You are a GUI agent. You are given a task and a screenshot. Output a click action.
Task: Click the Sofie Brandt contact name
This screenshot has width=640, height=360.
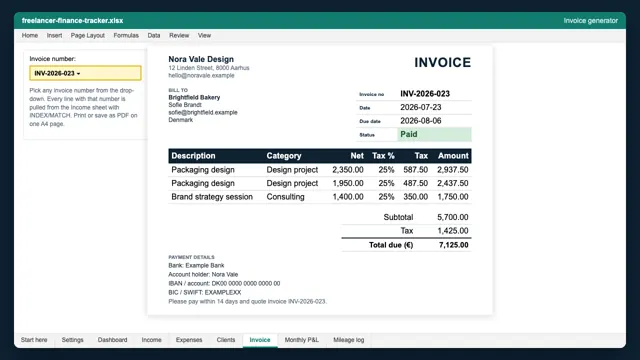[185, 105]
